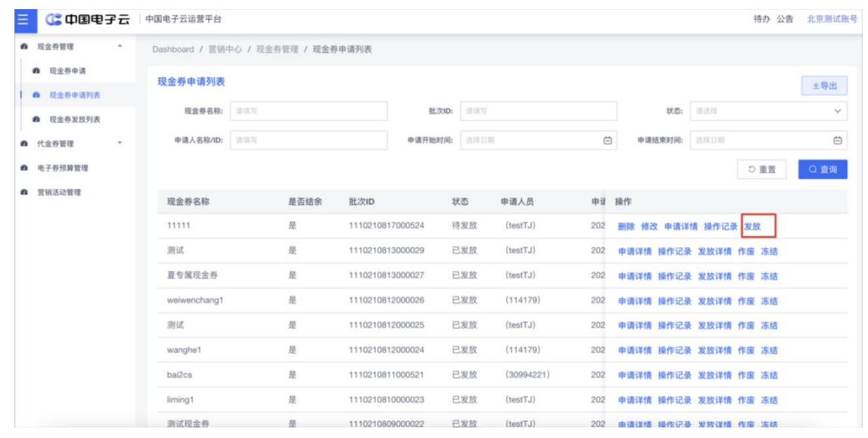Open the 状态 dropdown

[x=768, y=111]
